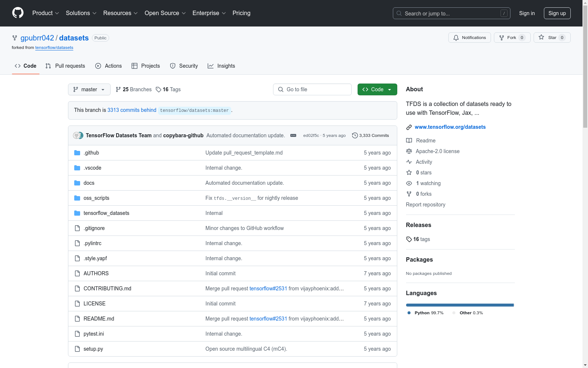Click the Report repository link

[x=426, y=205]
